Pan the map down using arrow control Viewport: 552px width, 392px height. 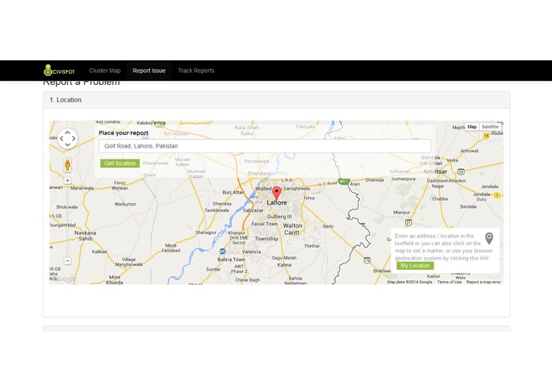click(x=68, y=144)
